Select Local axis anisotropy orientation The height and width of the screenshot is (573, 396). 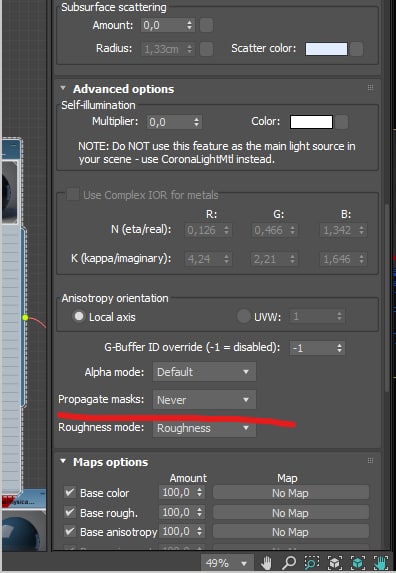pyautogui.click(x=79, y=316)
